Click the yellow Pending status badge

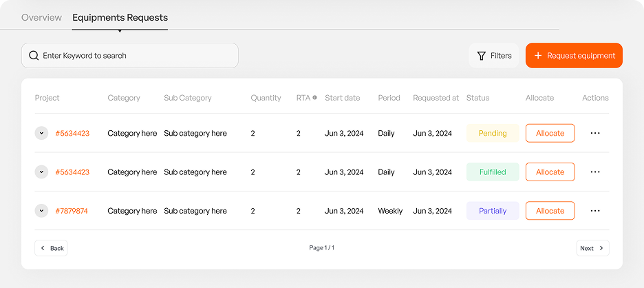tap(493, 133)
